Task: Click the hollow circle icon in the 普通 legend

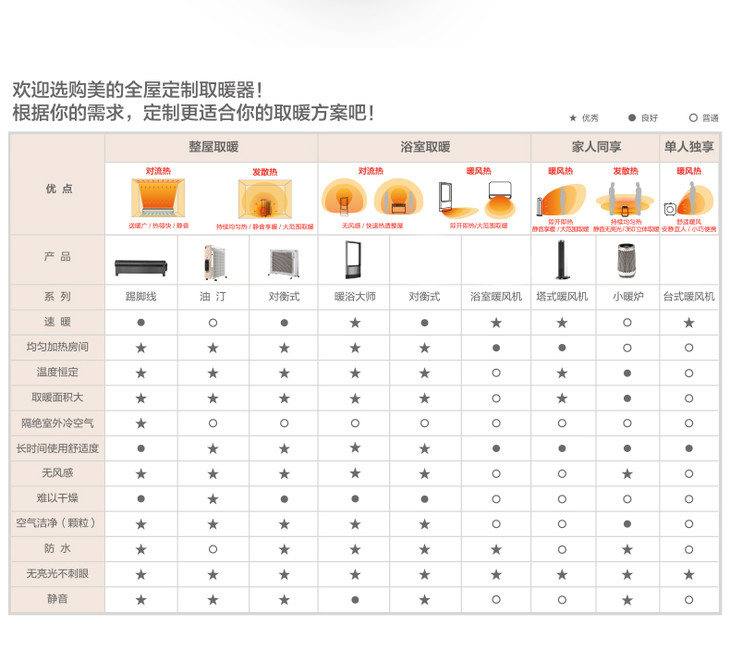Action: click(693, 118)
